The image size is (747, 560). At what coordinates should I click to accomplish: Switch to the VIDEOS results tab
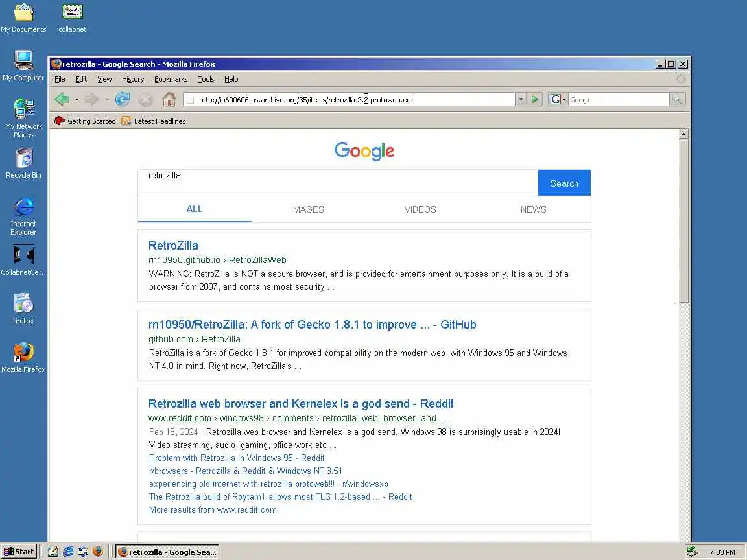[420, 209]
